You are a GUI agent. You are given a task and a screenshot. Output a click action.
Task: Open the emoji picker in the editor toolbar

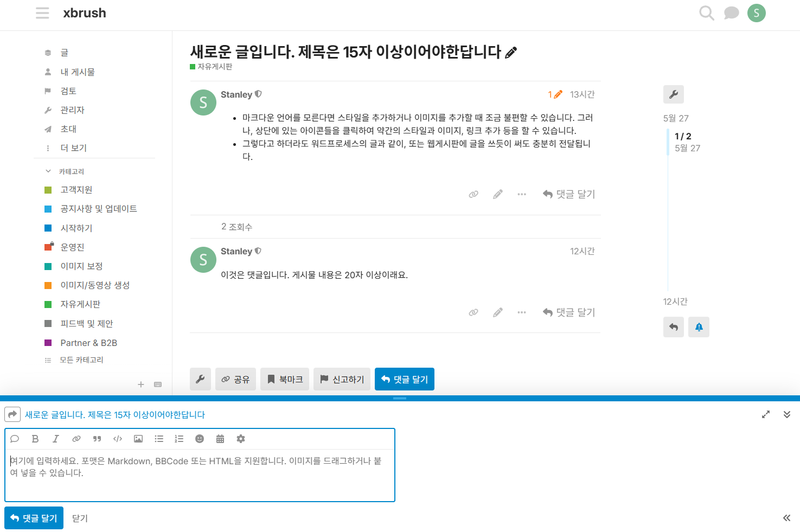[x=199, y=439]
